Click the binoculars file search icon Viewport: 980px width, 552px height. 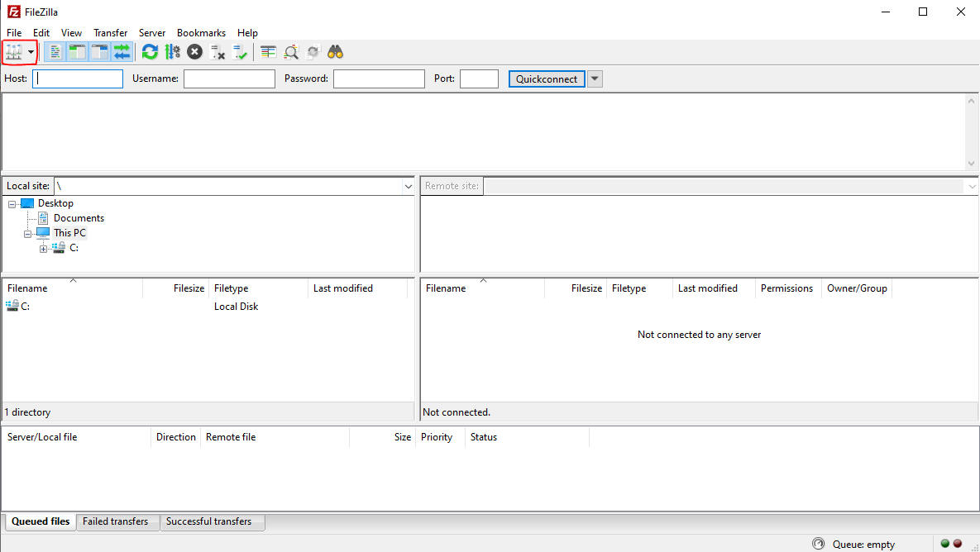(335, 52)
